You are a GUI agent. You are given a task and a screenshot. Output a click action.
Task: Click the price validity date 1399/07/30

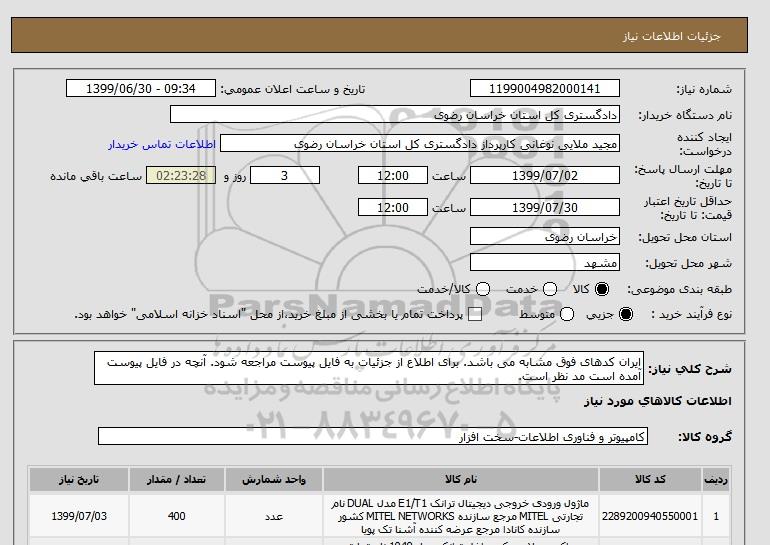545,207
